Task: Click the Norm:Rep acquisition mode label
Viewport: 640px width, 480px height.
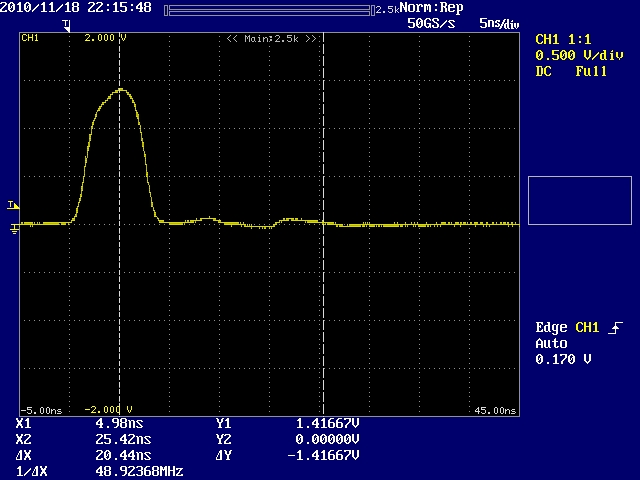Action: coord(431,8)
